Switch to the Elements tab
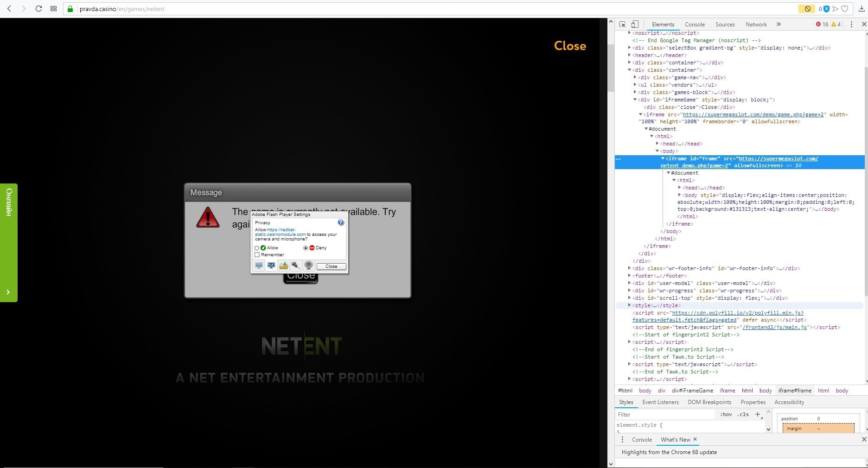The height and width of the screenshot is (468, 868). (x=663, y=25)
